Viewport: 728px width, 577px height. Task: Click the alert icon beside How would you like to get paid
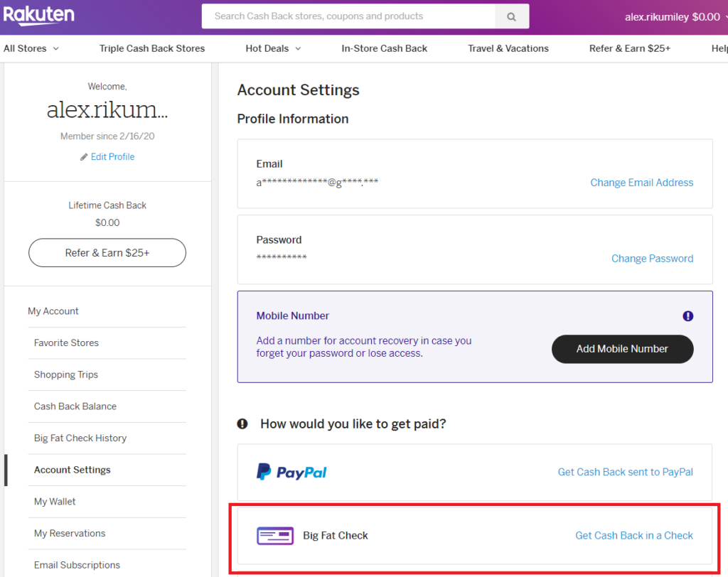pos(242,424)
